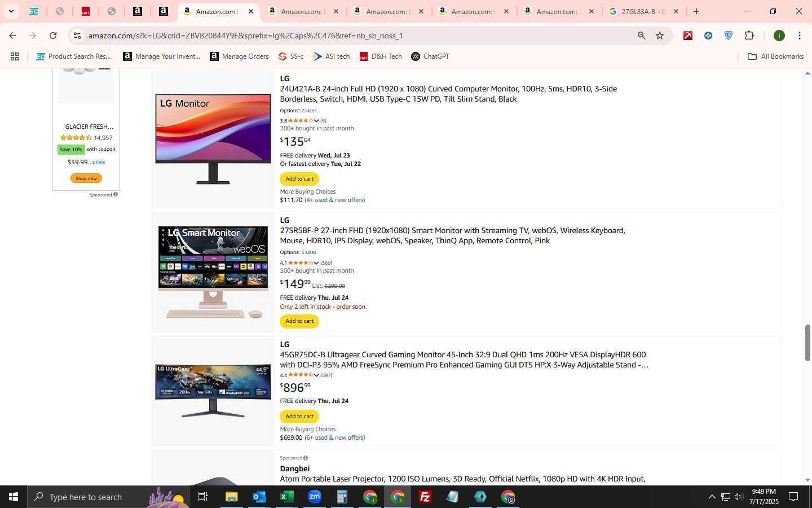Open the Extensions puzzle icon
Image resolution: width=812 pixels, height=508 pixels.
(749, 36)
